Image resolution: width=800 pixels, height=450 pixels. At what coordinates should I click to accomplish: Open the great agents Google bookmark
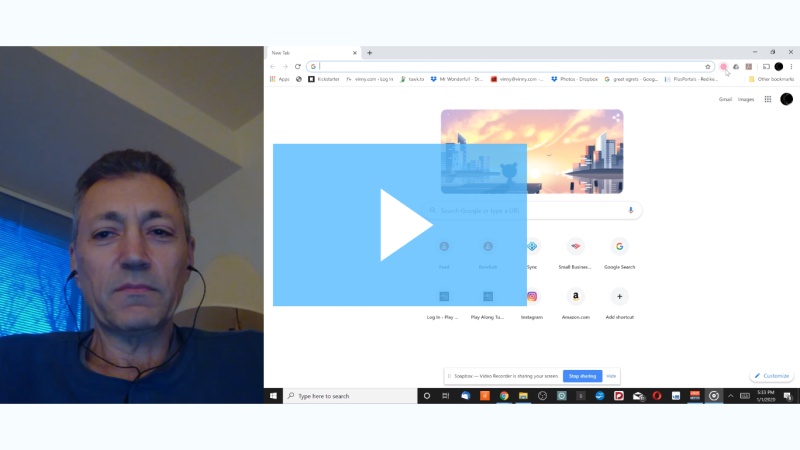point(631,79)
